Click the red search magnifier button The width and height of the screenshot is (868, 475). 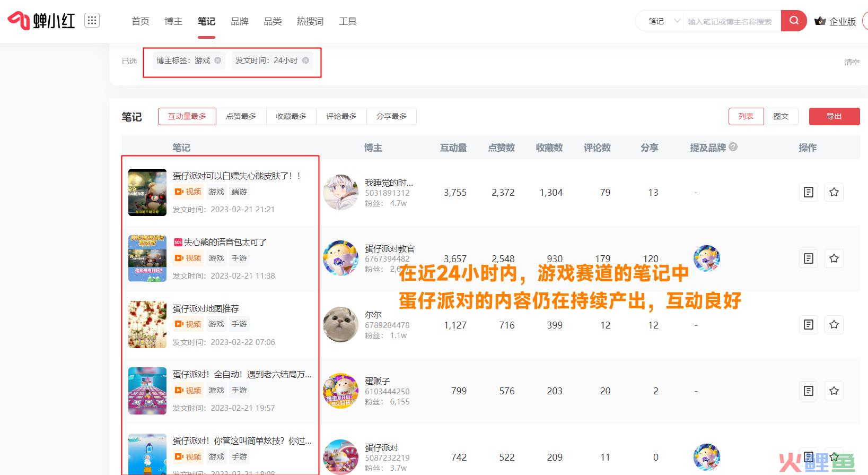(x=794, y=21)
